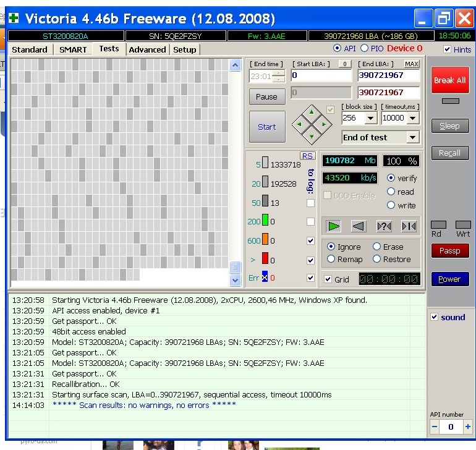This screenshot has height=450, width=476.
Task: Click the green 200 ms block color indicator
Action: pos(265,220)
